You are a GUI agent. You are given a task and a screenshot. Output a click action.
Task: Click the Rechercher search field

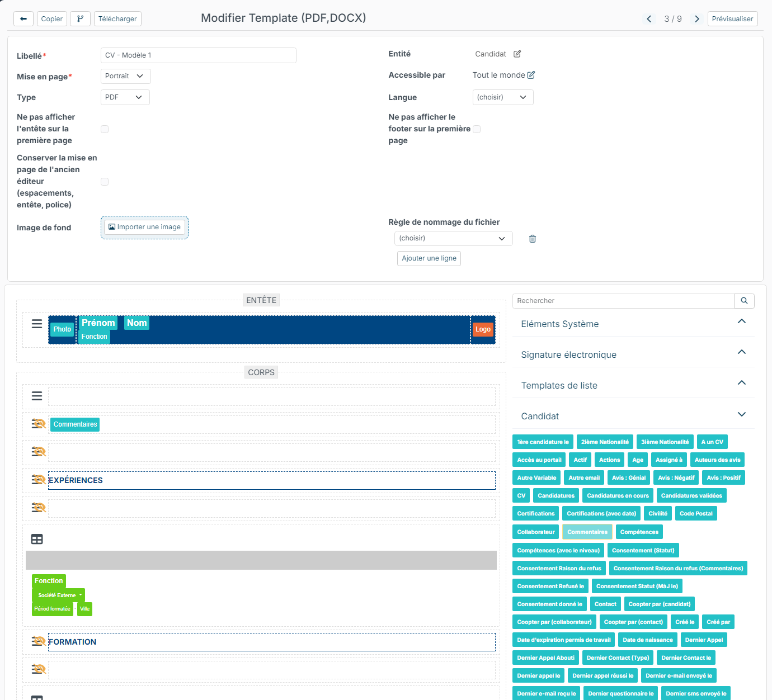tap(623, 301)
